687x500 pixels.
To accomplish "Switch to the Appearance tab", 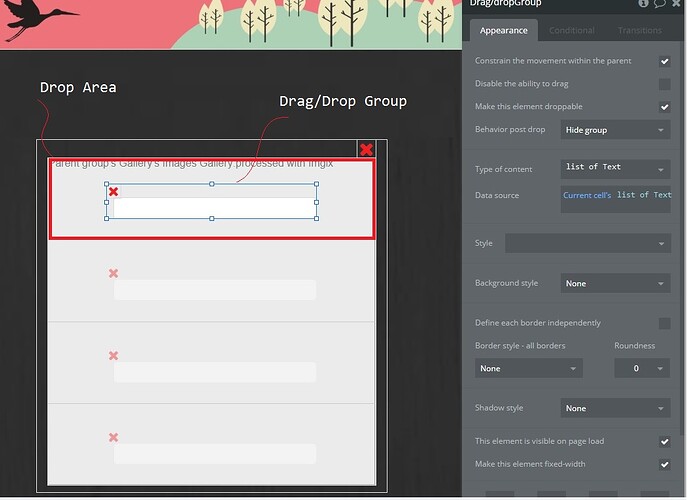I will [503, 30].
